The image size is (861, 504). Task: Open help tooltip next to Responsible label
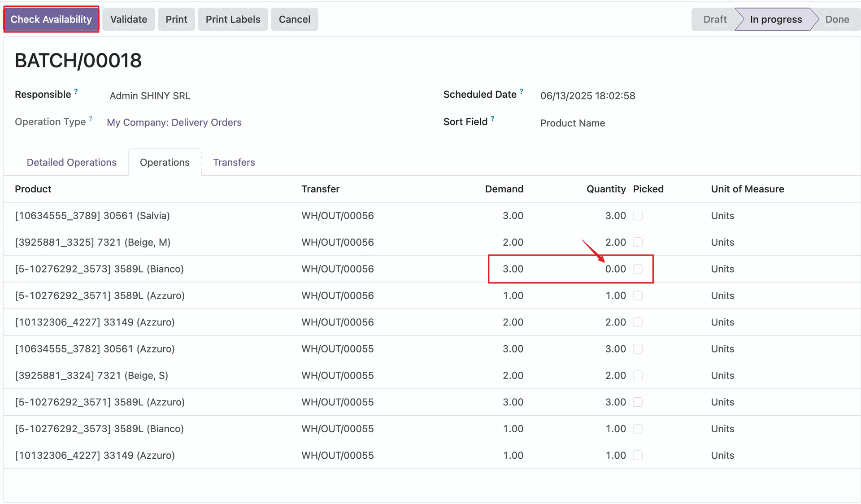click(76, 91)
